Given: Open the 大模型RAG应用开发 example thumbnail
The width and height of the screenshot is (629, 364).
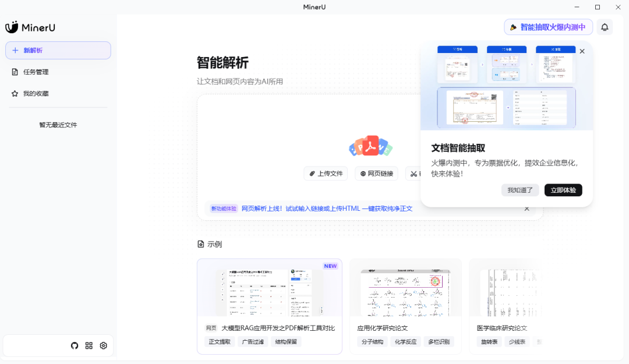Looking at the screenshot, I should click(x=270, y=292).
